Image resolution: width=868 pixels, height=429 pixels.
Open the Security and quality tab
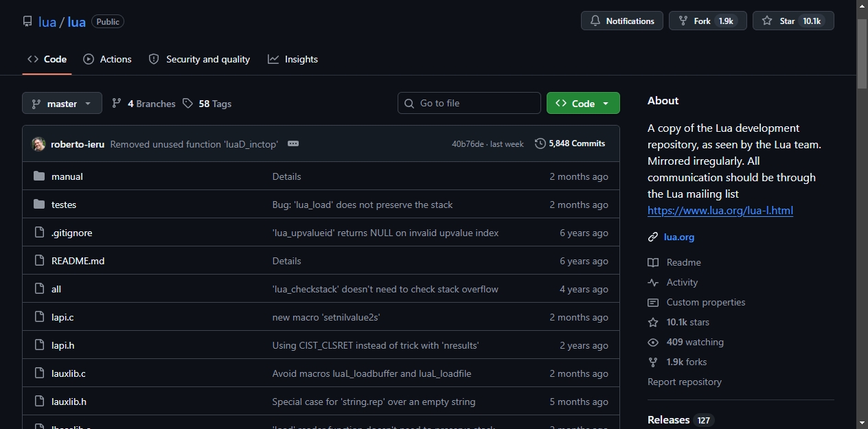[199, 59]
